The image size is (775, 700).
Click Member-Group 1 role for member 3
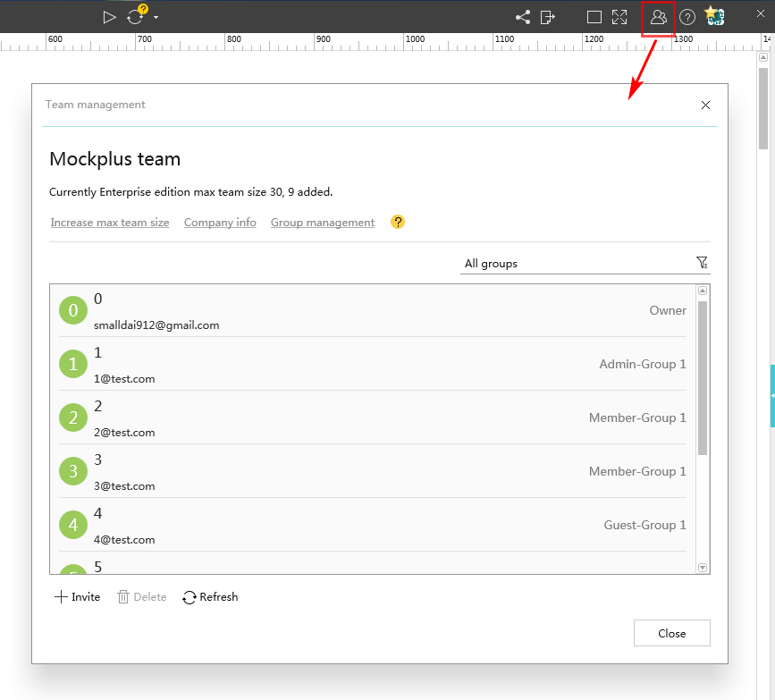click(x=637, y=472)
